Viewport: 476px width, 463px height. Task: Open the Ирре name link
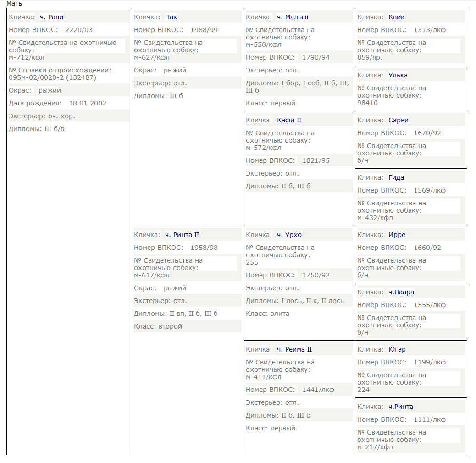(397, 235)
